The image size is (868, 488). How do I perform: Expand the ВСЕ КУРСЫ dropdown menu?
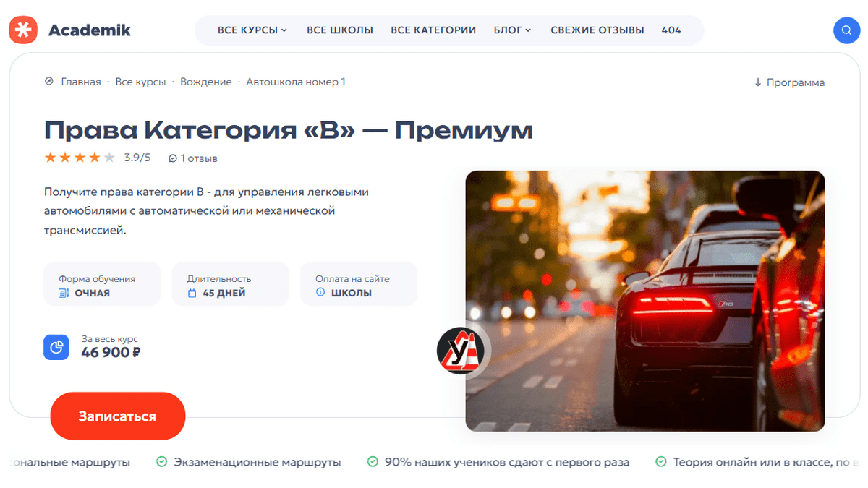(x=252, y=30)
